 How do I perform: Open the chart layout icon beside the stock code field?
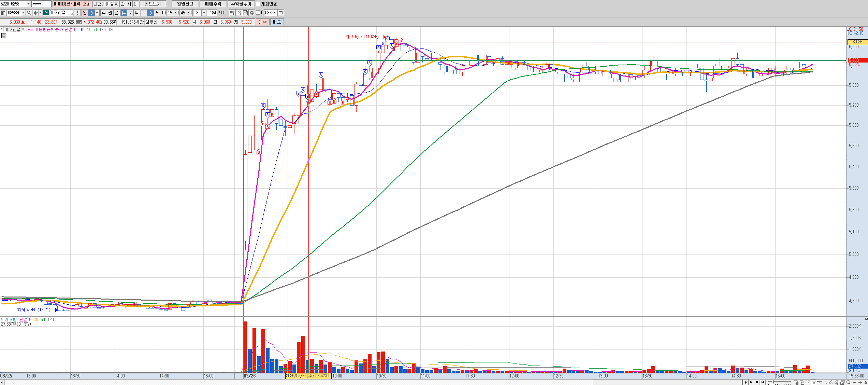[3, 13]
